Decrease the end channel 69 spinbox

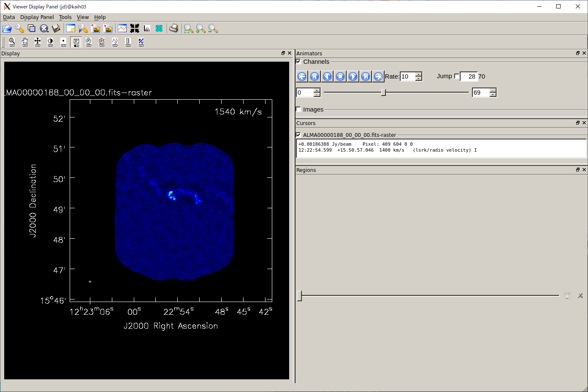(x=493, y=95)
